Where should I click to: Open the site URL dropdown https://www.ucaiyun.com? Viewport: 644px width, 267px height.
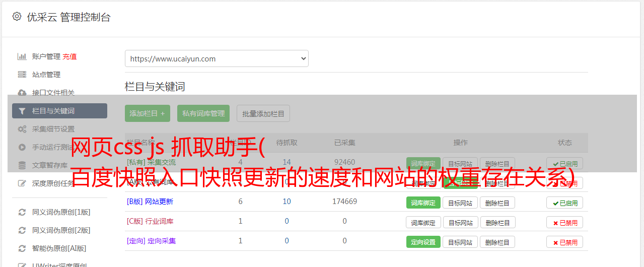coord(217,58)
